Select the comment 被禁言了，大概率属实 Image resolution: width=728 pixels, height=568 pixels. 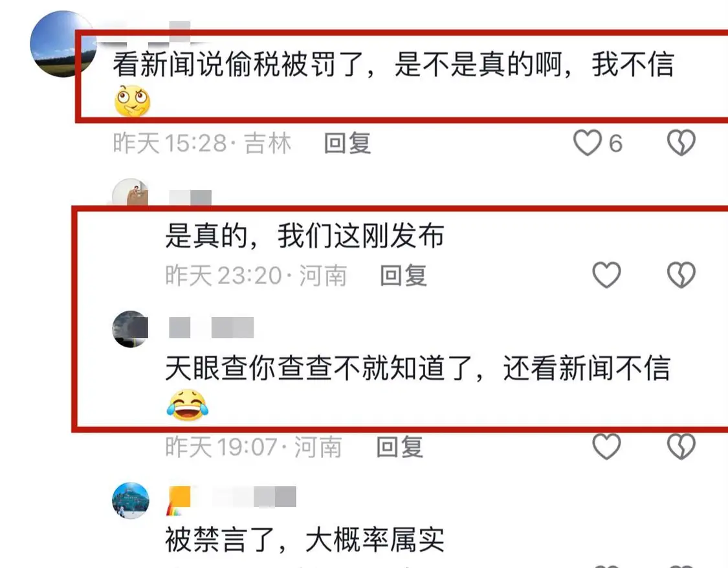pos(305,540)
